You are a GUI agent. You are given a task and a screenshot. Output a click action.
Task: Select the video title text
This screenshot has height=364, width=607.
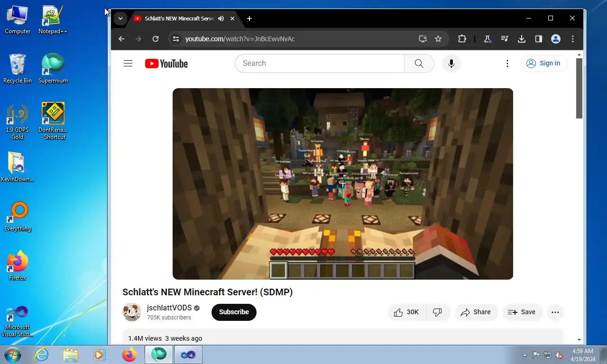[208, 292]
